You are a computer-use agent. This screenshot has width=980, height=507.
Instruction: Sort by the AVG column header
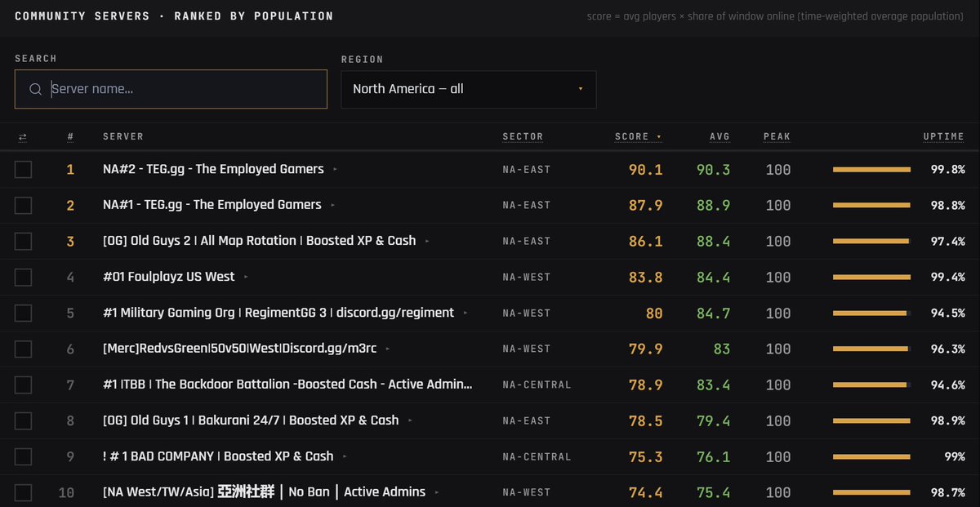719,137
